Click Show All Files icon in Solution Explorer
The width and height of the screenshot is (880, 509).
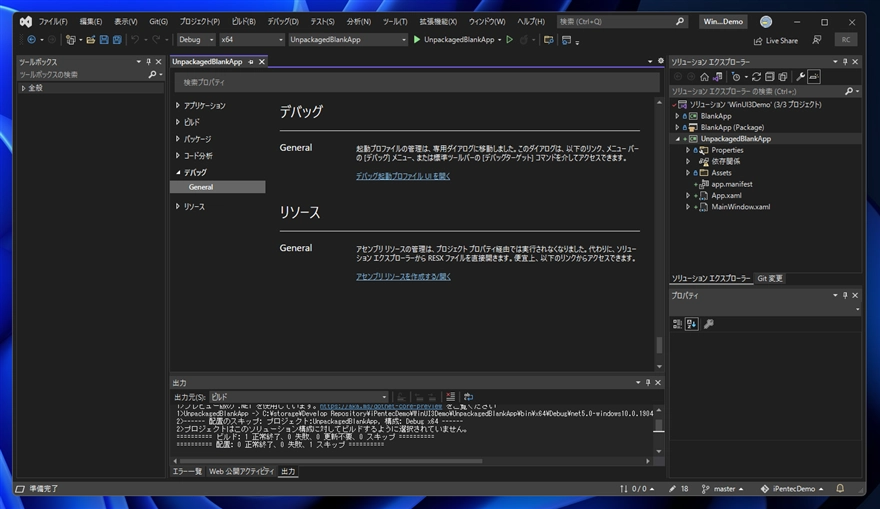tap(783, 76)
